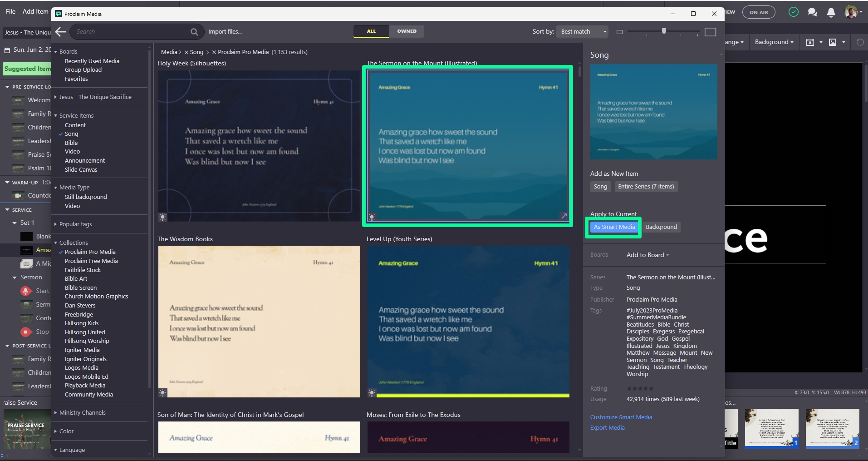Click the As Smart Media button
Viewport: 868px width, 461px height.
pyautogui.click(x=614, y=227)
